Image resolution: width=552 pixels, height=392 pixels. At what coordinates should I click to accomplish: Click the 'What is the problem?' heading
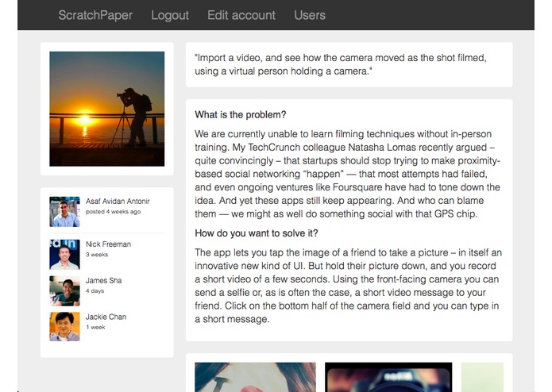coord(241,115)
